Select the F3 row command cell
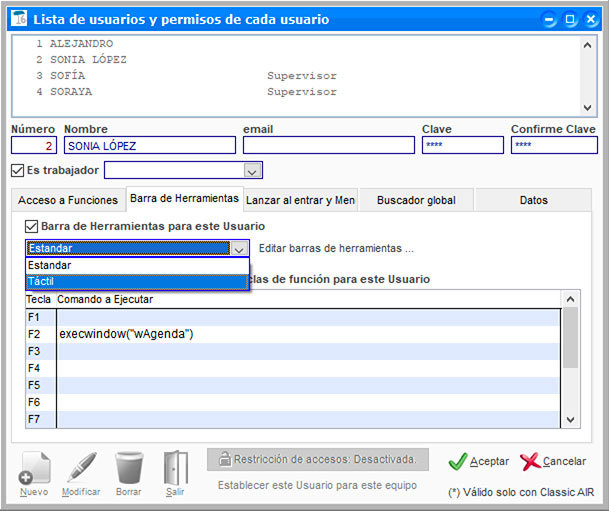The image size is (609, 511). point(308,351)
